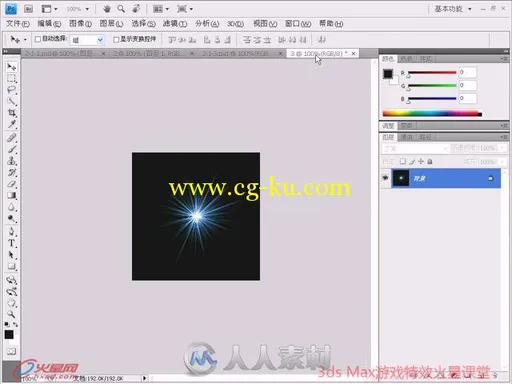The width and height of the screenshot is (512, 384).
Task: Open the Layers panel flyout menu
Action: pyautogui.click(x=505, y=137)
